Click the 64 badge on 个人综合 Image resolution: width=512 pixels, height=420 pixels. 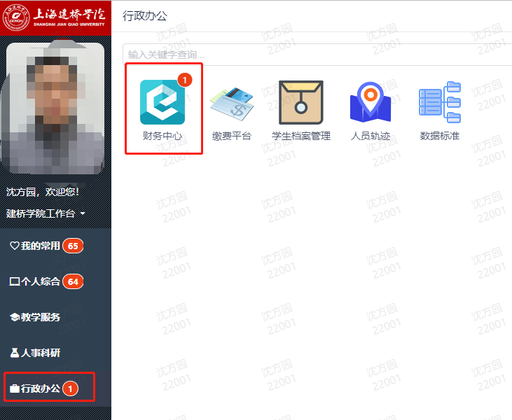[73, 281]
